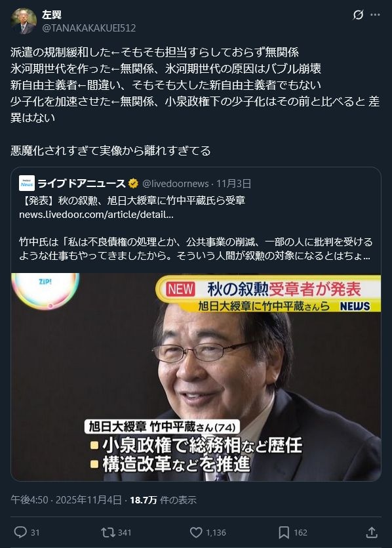Click the repost arrows icon

(108, 532)
